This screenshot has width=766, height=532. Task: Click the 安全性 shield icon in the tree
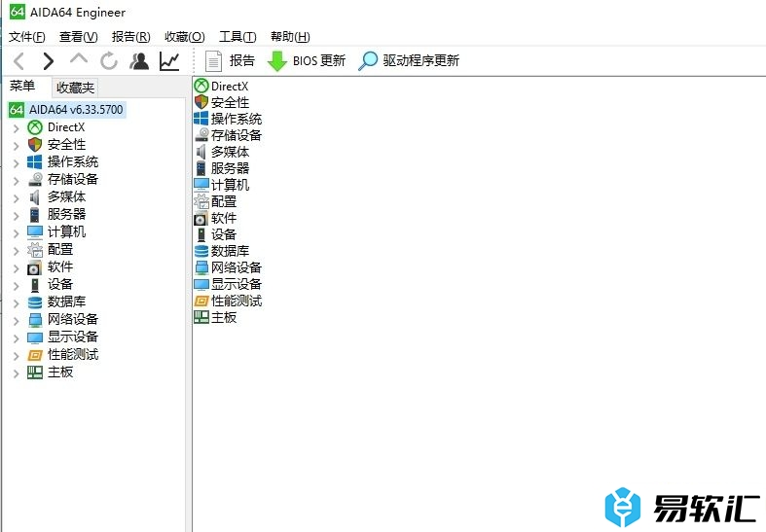tap(35, 145)
